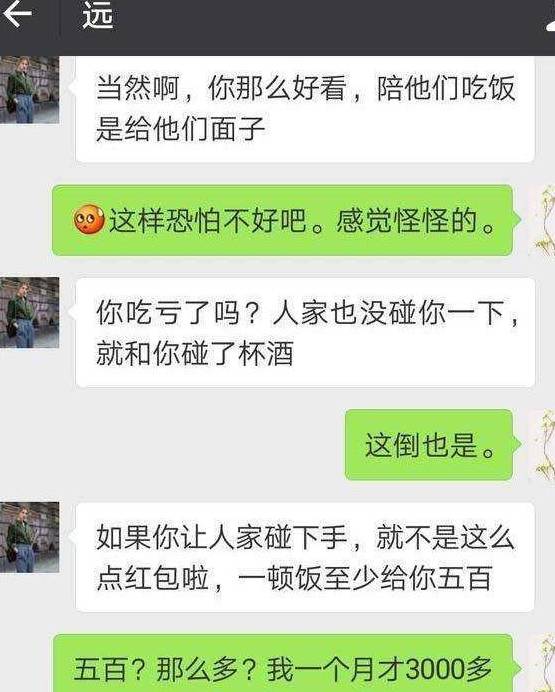
Task: Tap the blushing emoji in the green message
Action: (89, 219)
